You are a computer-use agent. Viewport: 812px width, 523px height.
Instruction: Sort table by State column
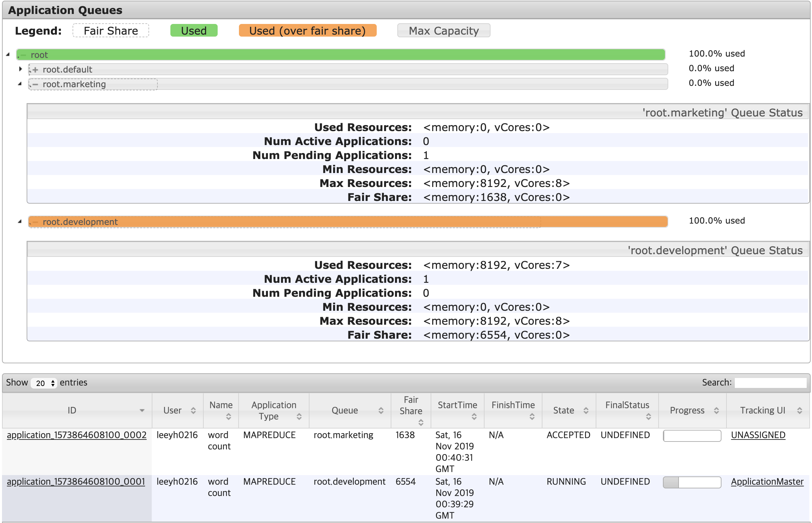pos(586,411)
